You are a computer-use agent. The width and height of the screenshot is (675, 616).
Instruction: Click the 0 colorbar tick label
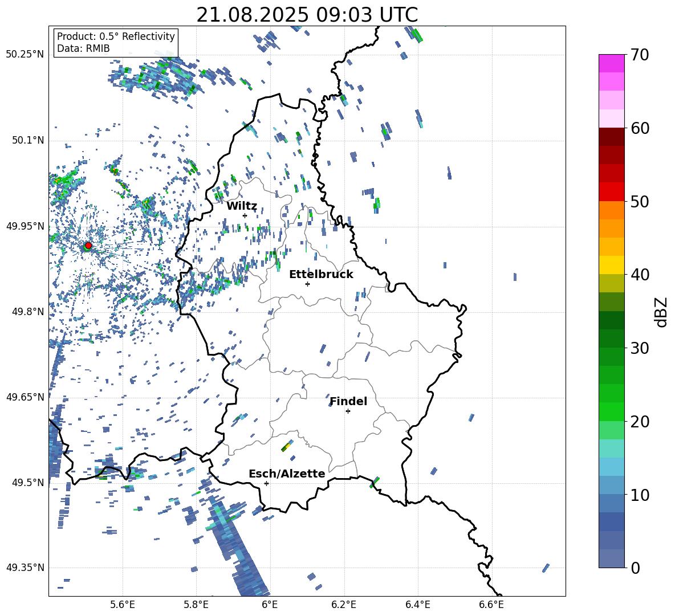635,568
